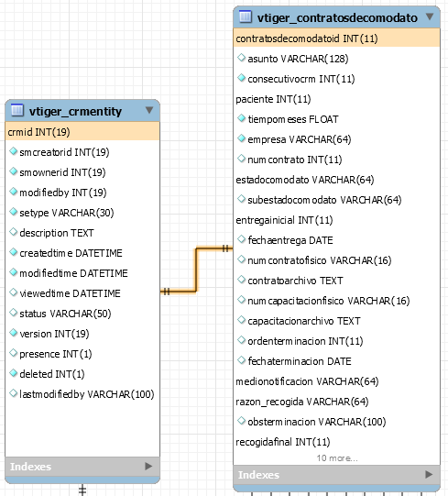The image size is (448, 496).
Task: Click the vtiger_crmentity table icon
Action: point(17,110)
